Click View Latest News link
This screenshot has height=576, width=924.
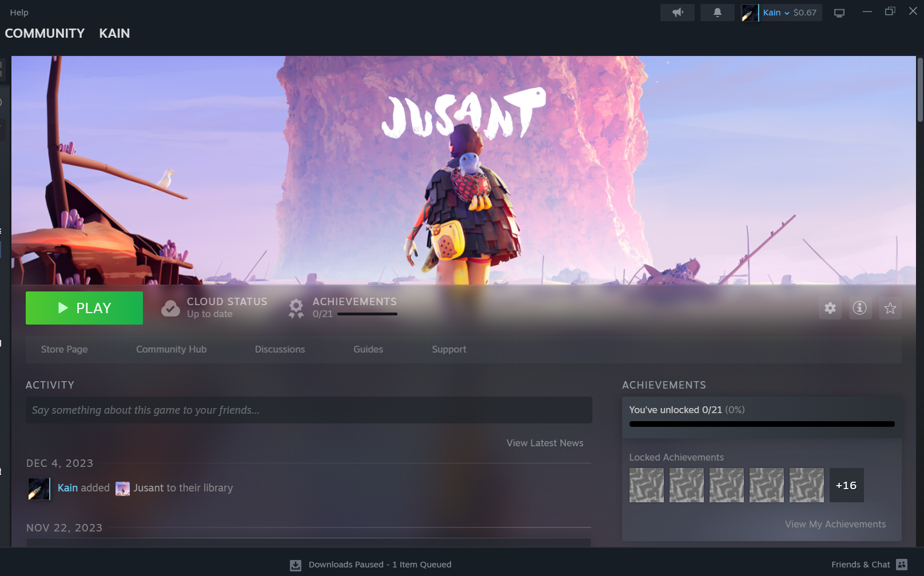(545, 443)
